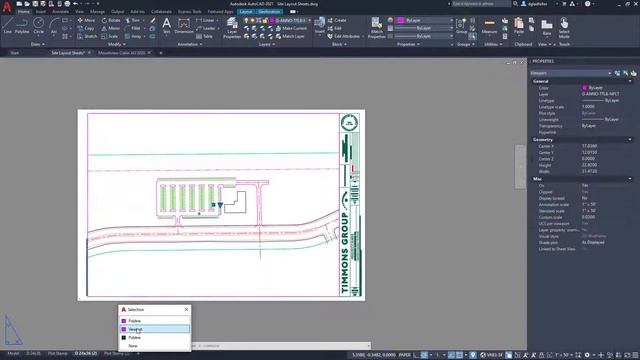
Task: Click the Copy tool
Action: coord(86,28)
